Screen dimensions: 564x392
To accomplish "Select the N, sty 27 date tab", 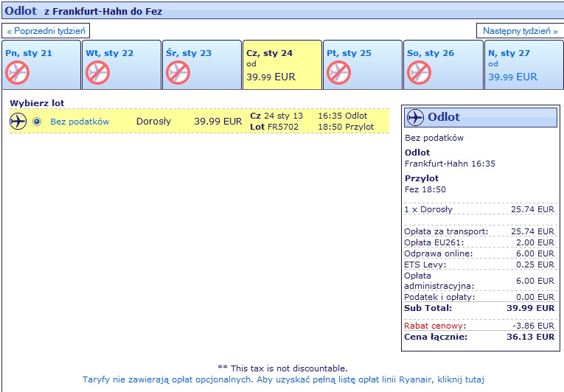I will coord(524,65).
